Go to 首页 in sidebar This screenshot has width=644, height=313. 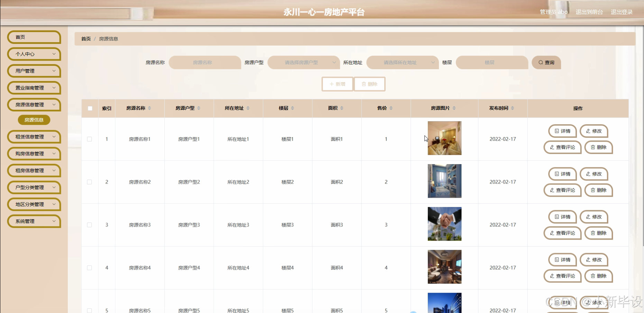click(x=34, y=37)
